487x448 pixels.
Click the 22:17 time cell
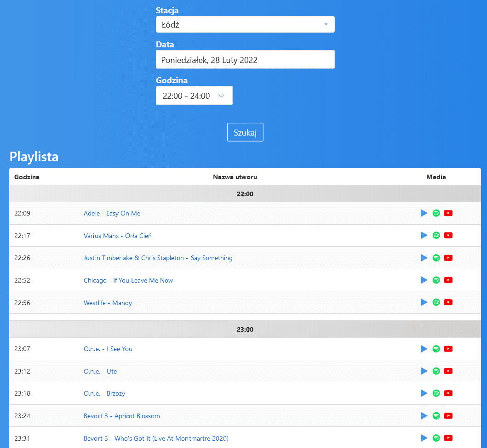[23, 236]
